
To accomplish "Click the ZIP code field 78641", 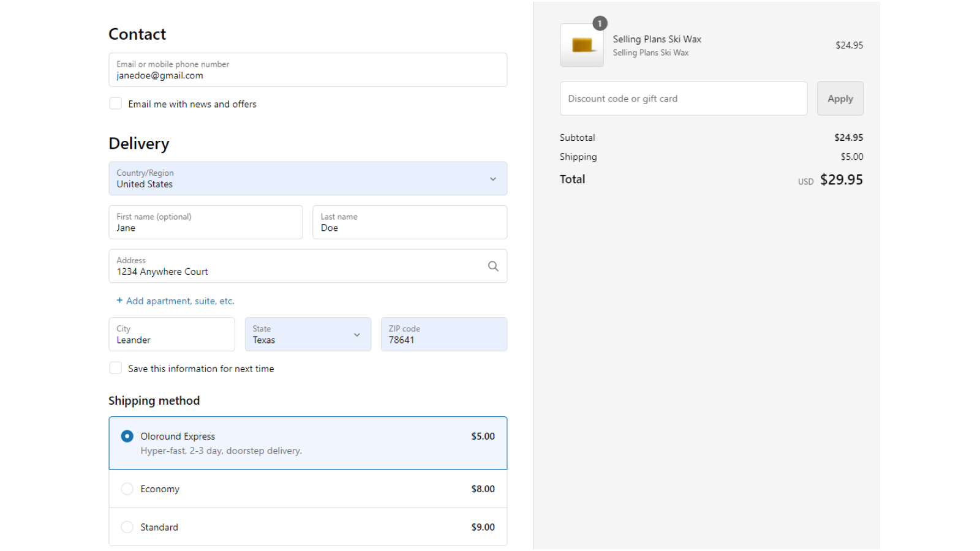I will [444, 334].
